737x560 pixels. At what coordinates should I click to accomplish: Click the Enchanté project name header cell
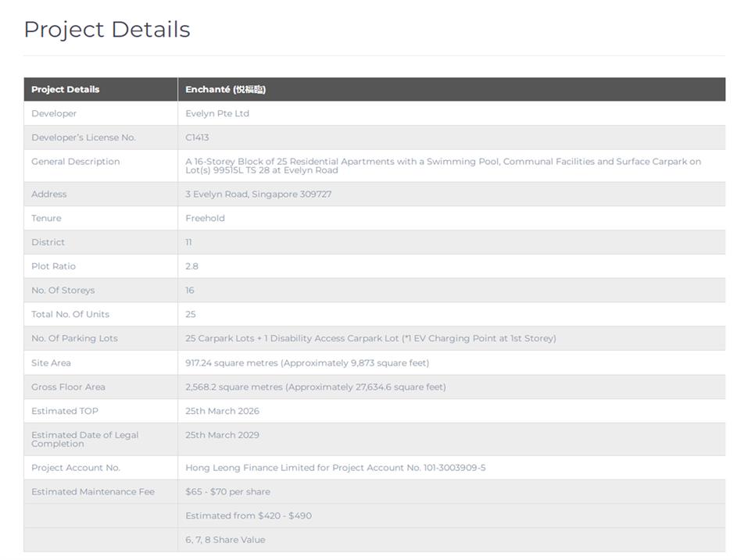225,89
